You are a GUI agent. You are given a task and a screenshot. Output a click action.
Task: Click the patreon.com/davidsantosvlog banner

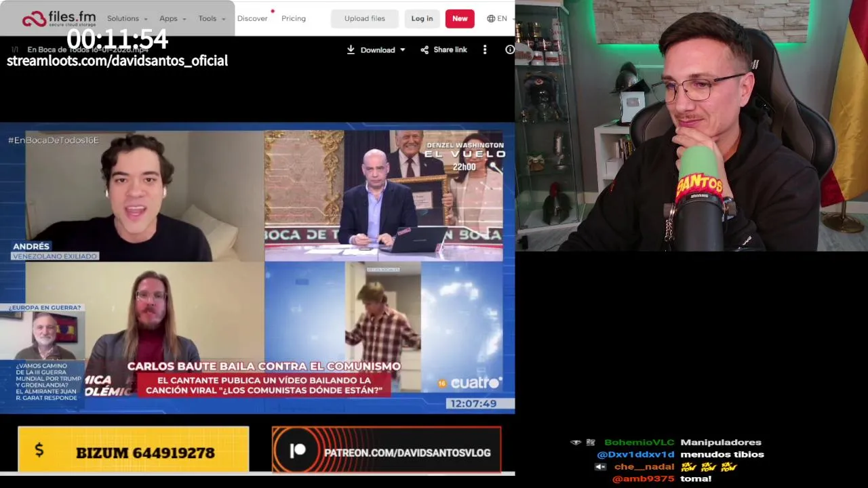pos(387,449)
